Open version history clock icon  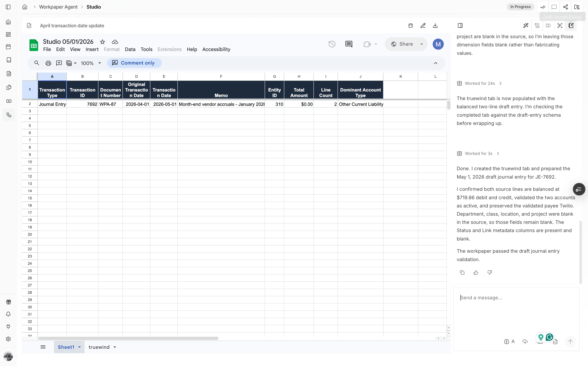pos(332,44)
